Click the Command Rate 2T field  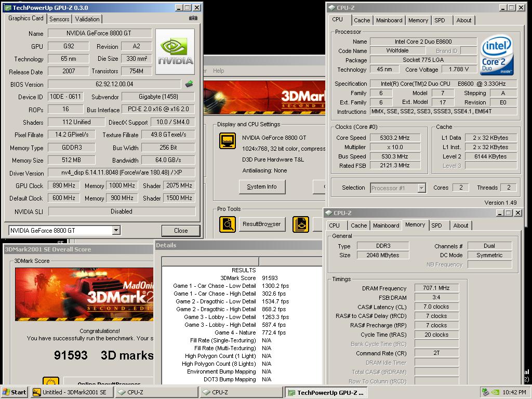tap(436, 353)
